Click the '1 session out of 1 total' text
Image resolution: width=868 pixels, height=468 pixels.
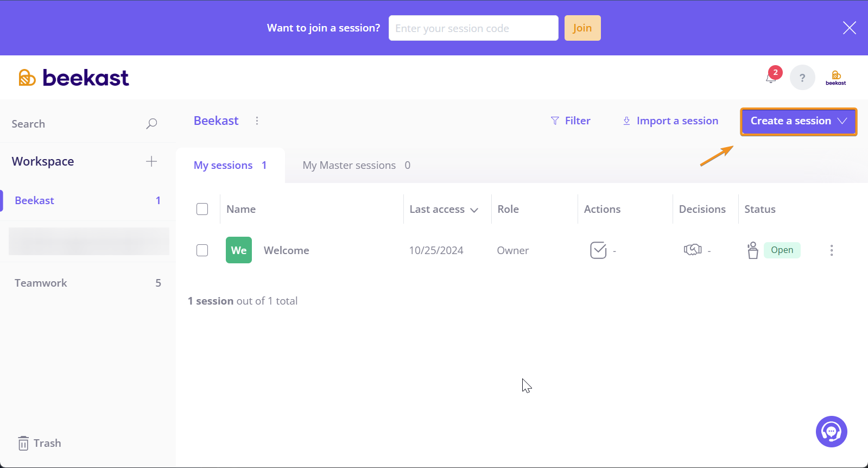click(243, 301)
